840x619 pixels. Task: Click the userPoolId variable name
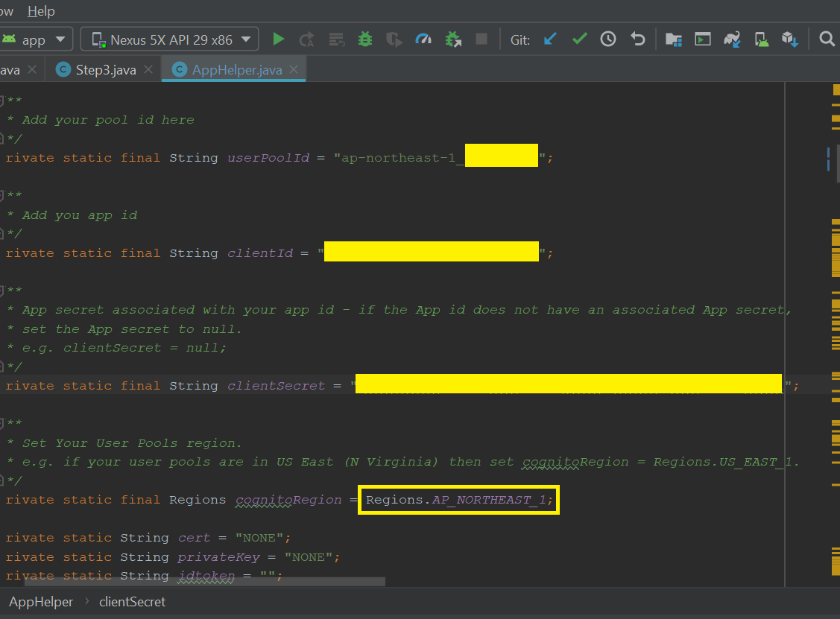268,158
